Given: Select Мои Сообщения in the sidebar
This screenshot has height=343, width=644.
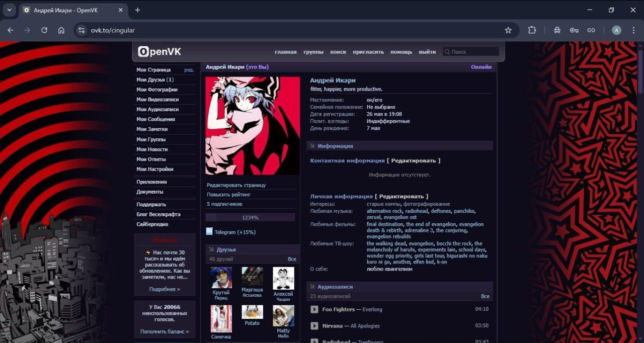Looking at the screenshot, I should point(155,119).
